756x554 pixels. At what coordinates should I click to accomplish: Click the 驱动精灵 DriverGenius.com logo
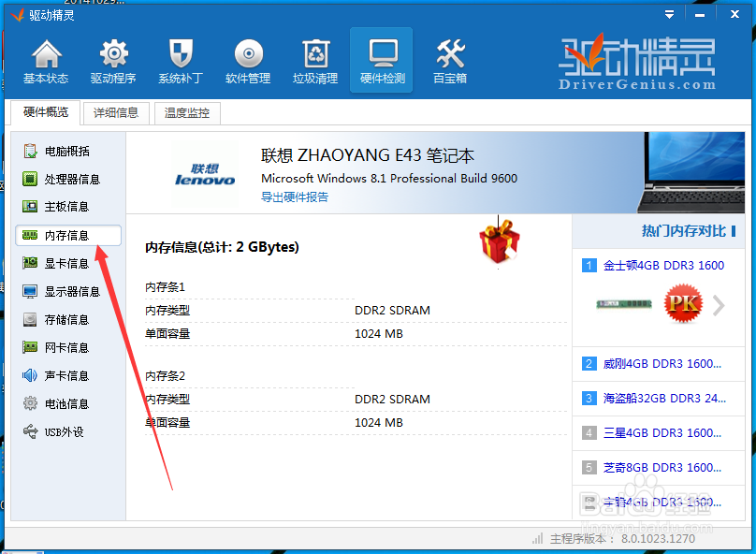click(637, 62)
